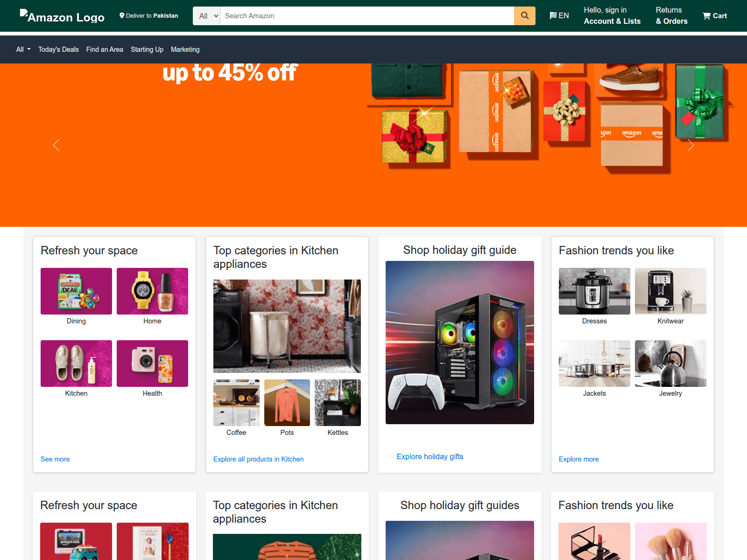Screen dimensions: 747x560
Task: Click the Amazon Logo image
Action: point(62,16)
